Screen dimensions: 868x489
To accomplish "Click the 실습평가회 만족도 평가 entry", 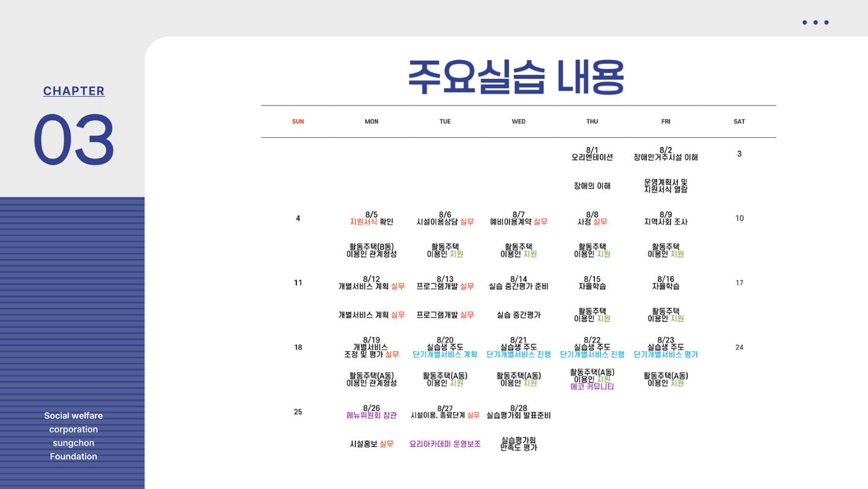I will [519, 444].
